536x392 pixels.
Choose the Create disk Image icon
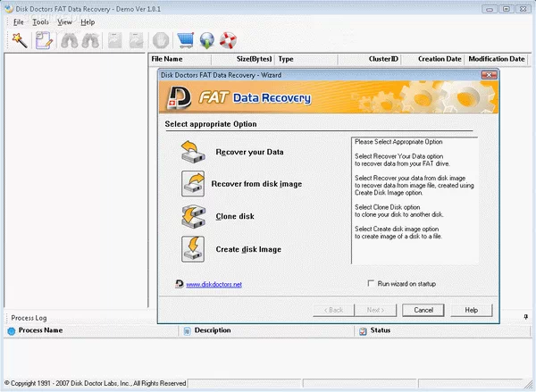point(194,248)
